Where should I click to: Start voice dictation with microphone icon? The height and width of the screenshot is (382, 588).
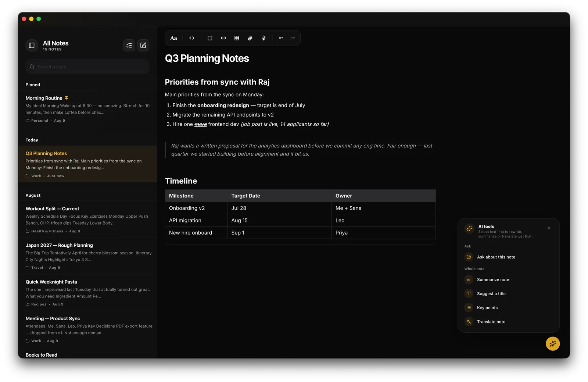tap(263, 38)
